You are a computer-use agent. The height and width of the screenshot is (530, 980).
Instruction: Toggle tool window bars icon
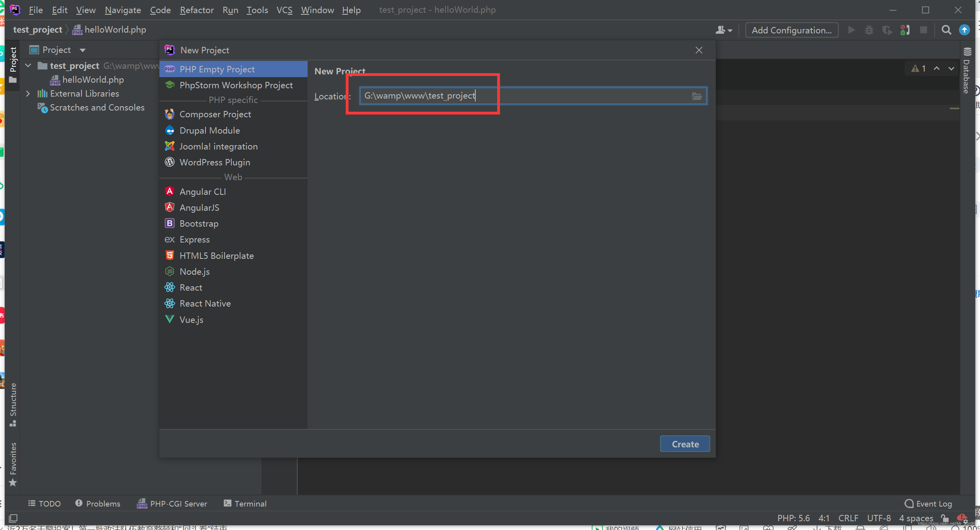coord(13,518)
